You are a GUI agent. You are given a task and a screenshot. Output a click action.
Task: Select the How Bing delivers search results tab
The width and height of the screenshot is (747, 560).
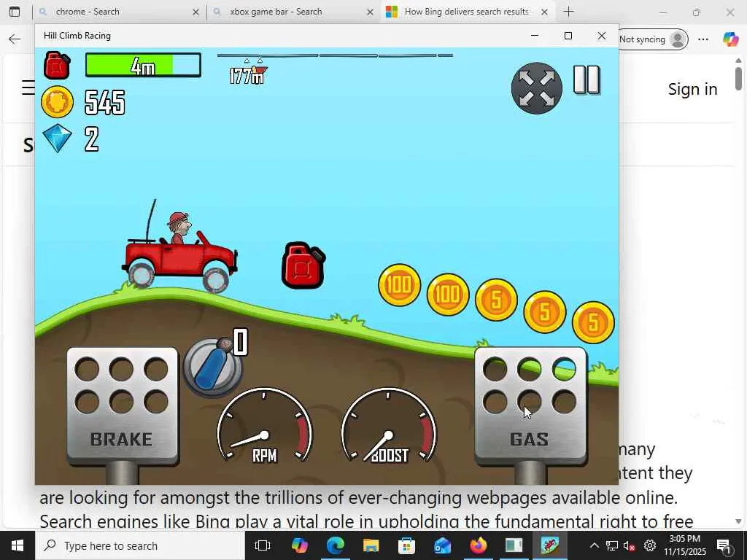point(467,12)
